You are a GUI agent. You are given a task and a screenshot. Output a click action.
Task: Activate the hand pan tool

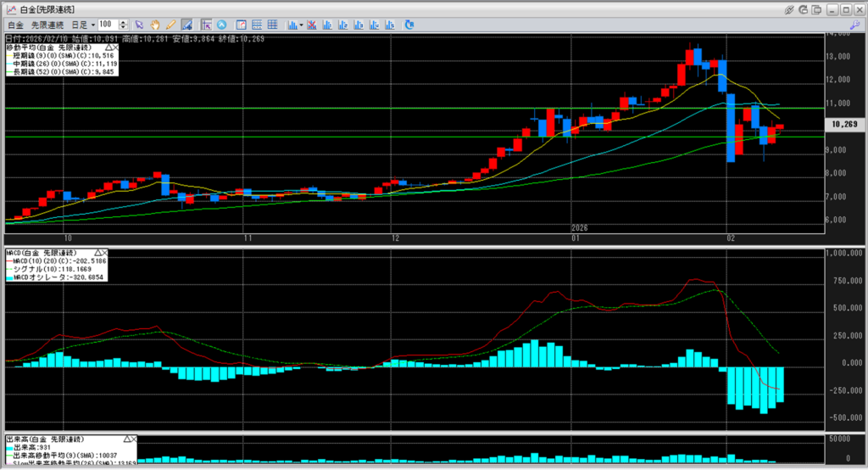[x=155, y=25]
